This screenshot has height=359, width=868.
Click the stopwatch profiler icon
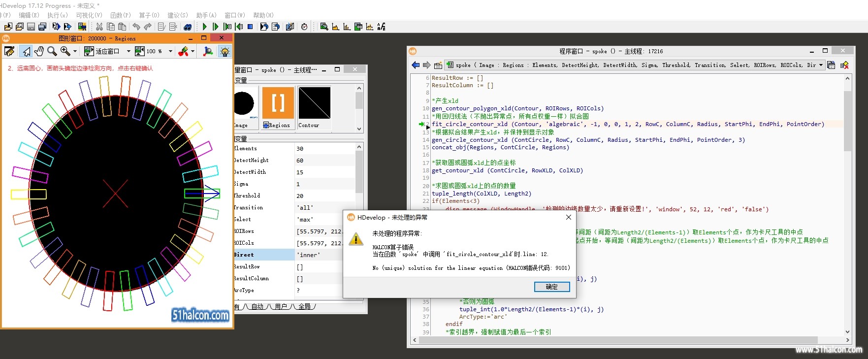click(x=304, y=27)
